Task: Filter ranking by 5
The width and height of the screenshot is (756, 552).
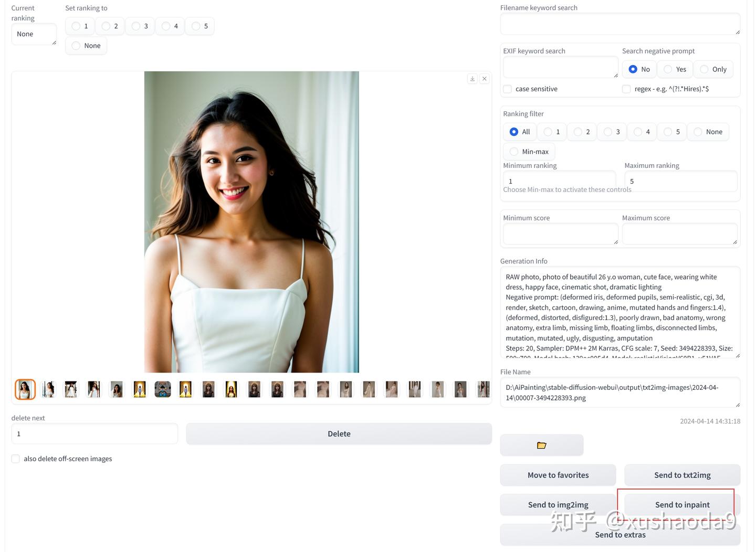Action: [668, 132]
